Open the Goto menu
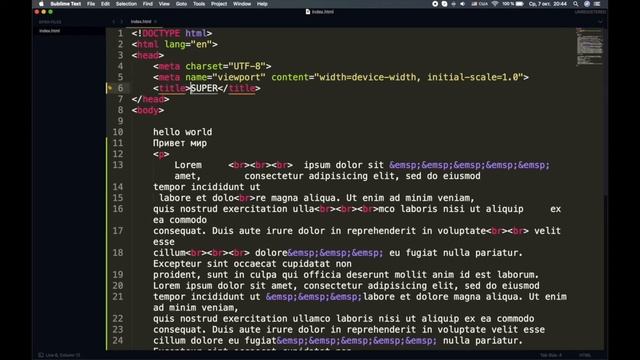 (181, 4)
